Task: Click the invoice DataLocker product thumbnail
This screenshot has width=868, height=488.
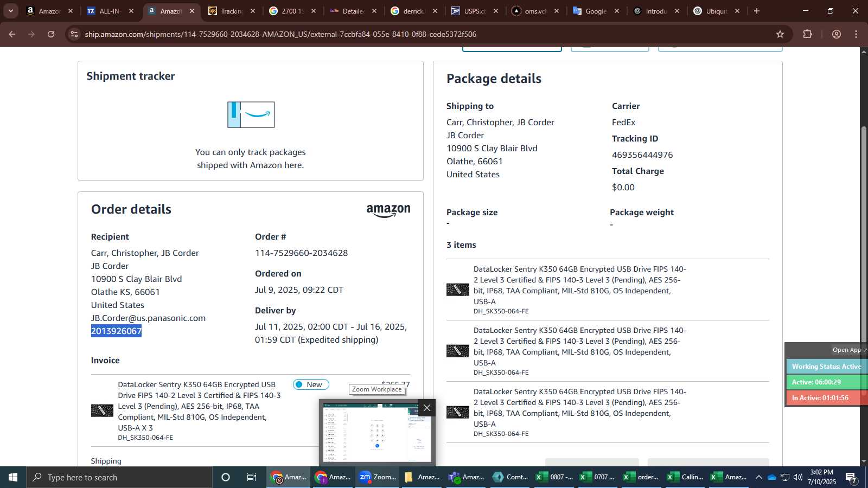Action: [x=102, y=410]
